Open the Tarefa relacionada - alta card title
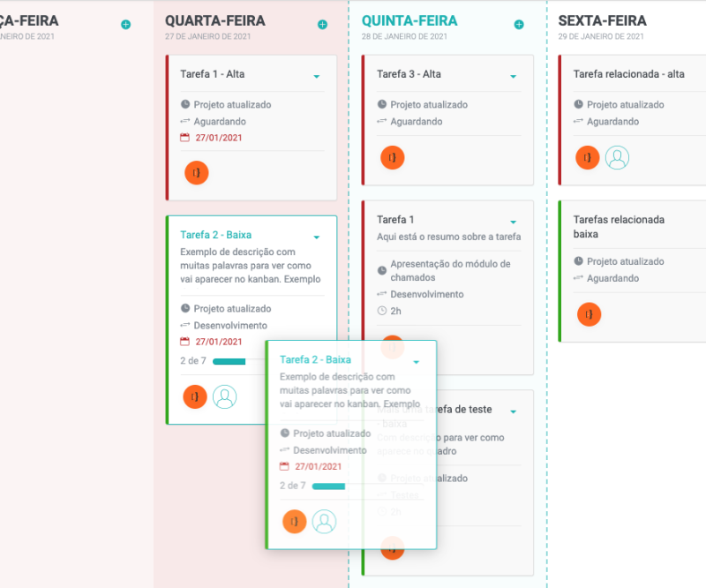The width and height of the screenshot is (706, 588). point(628,74)
